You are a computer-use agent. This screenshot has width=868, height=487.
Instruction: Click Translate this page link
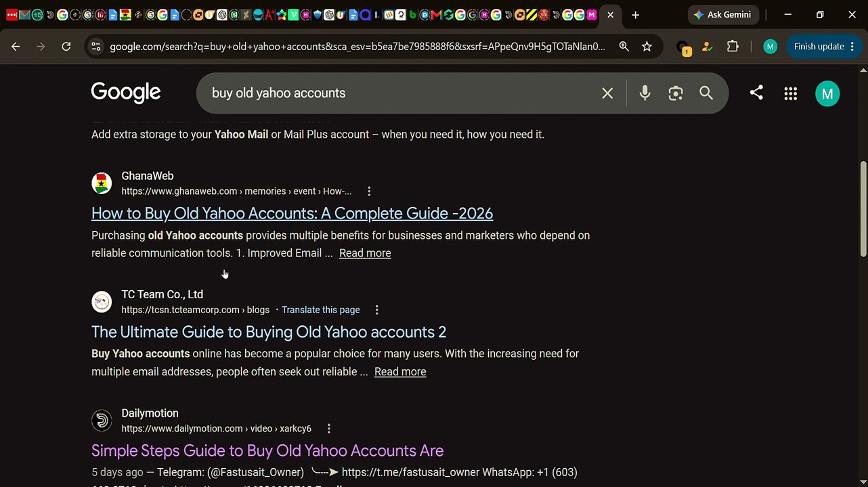point(320,310)
